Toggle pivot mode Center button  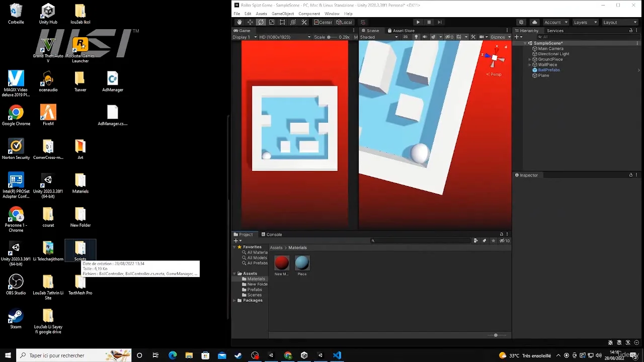coord(323,22)
